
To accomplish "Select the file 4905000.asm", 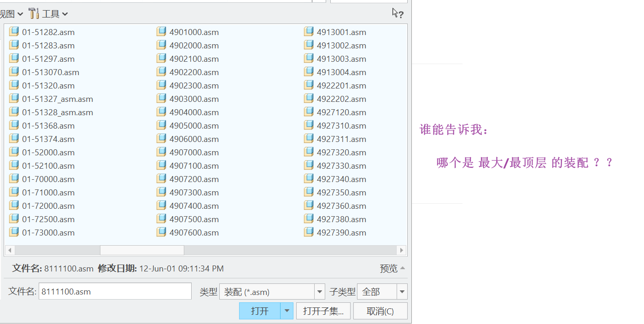I will 193,126.
